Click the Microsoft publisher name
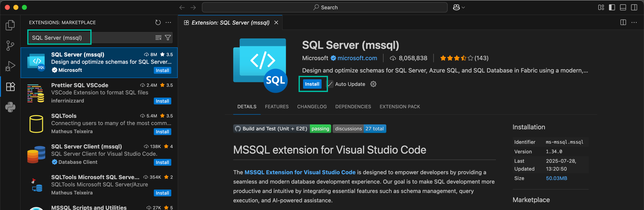644x210 pixels. pyautogui.click(x=315, y=58)
